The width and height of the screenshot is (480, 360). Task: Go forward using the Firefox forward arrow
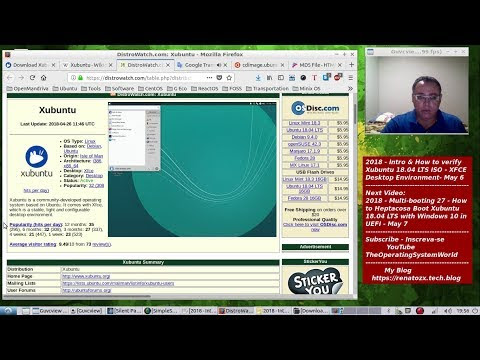pyautogui.click(x=21, y=78)
